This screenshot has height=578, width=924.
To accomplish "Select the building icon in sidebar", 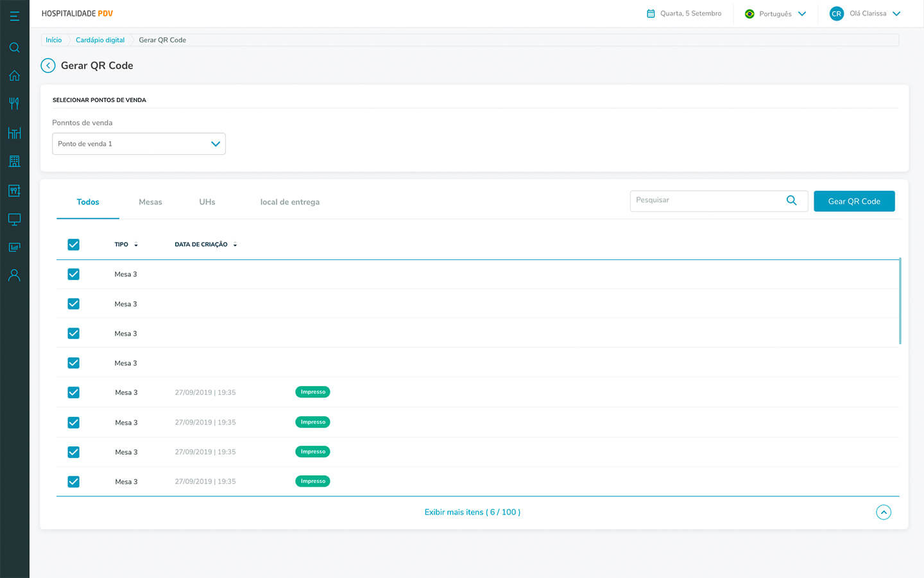I will pyautogui.click(x=14, y=161).
